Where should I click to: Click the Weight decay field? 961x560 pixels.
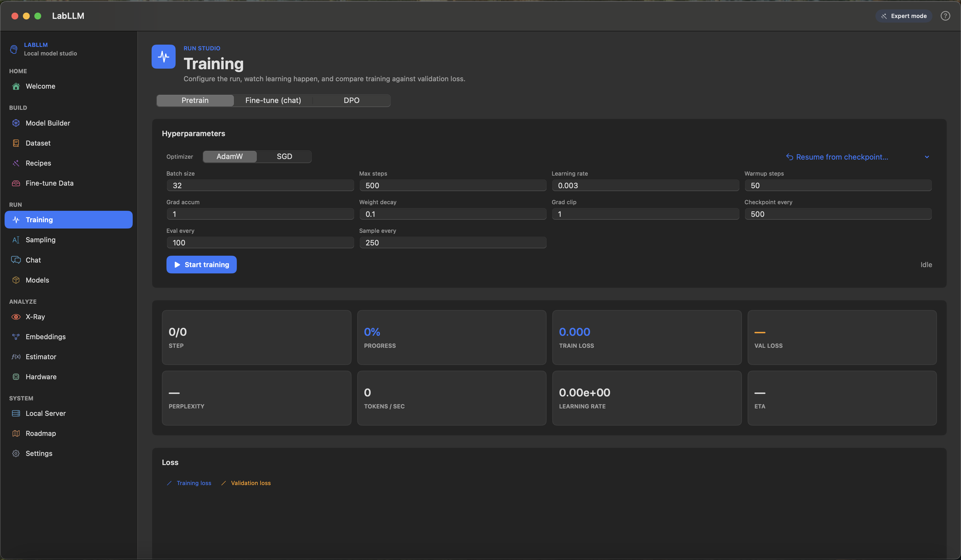[453, 215]
